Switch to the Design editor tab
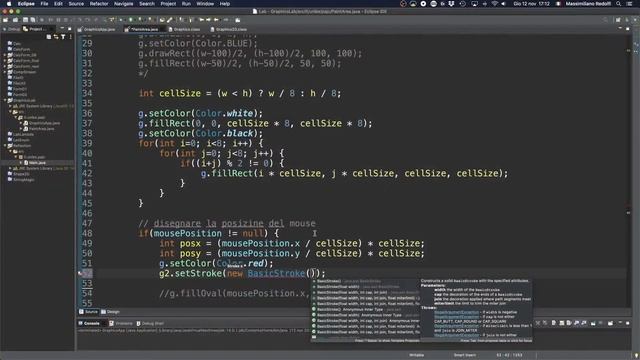 tap(110, 311)
